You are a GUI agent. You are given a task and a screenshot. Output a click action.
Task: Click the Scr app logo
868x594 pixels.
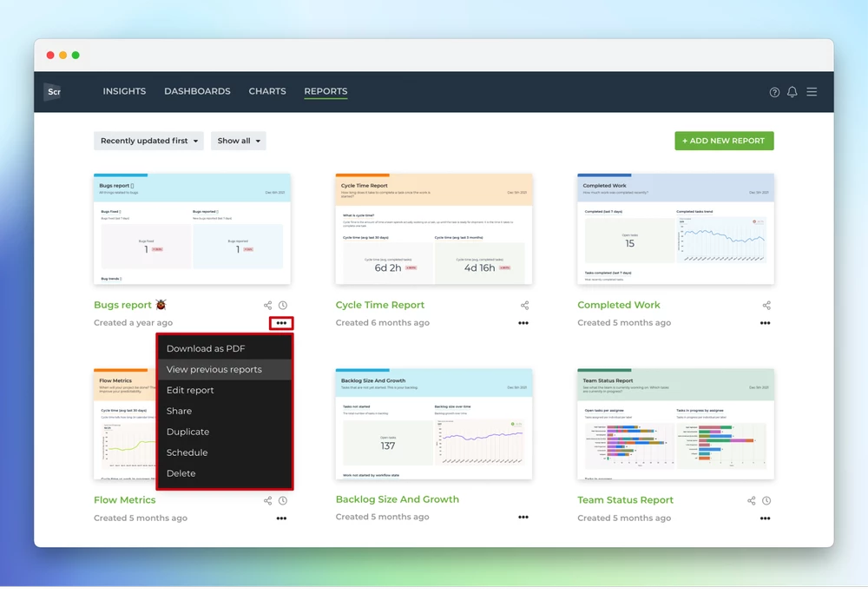tap(54, 92)
